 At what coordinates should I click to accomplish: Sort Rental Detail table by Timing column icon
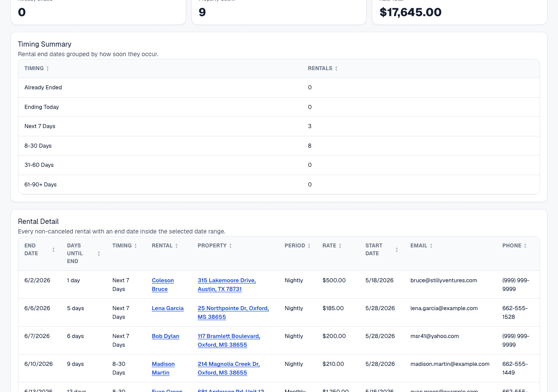pyautogui.click(x=136, y=246)
